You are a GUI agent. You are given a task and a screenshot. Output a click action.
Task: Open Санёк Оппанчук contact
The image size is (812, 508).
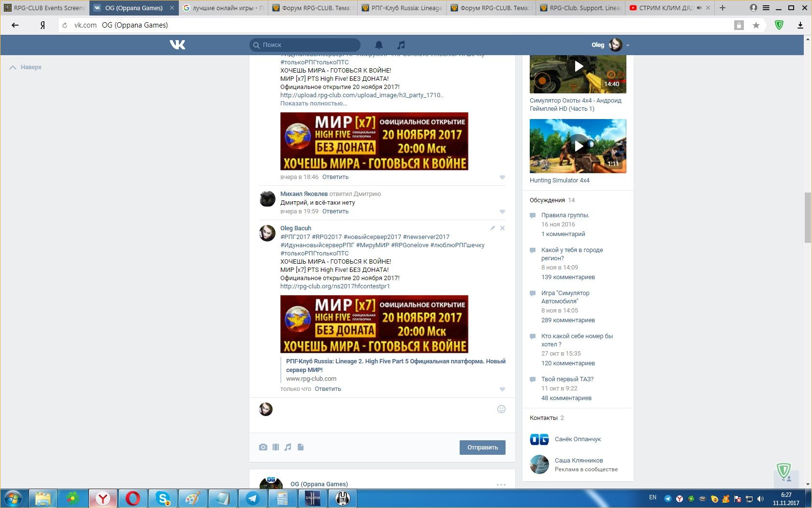[x=578, y=439]
